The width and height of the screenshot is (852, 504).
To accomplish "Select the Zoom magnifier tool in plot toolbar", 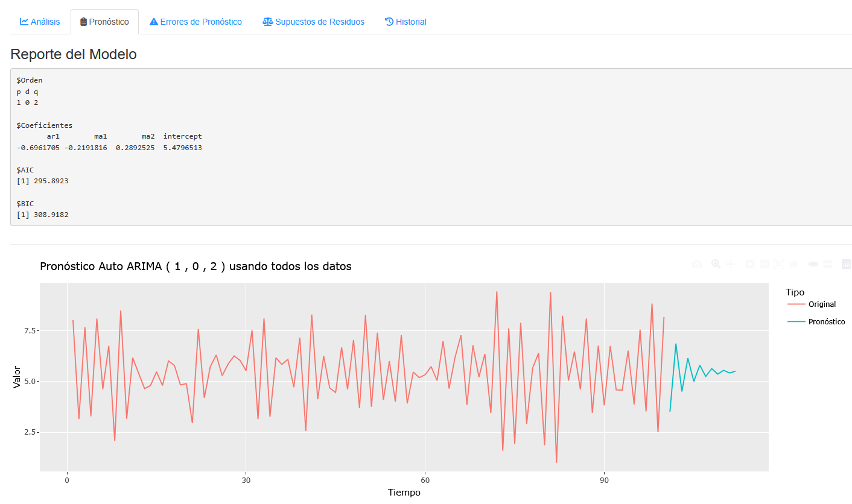I will point(716,264).
